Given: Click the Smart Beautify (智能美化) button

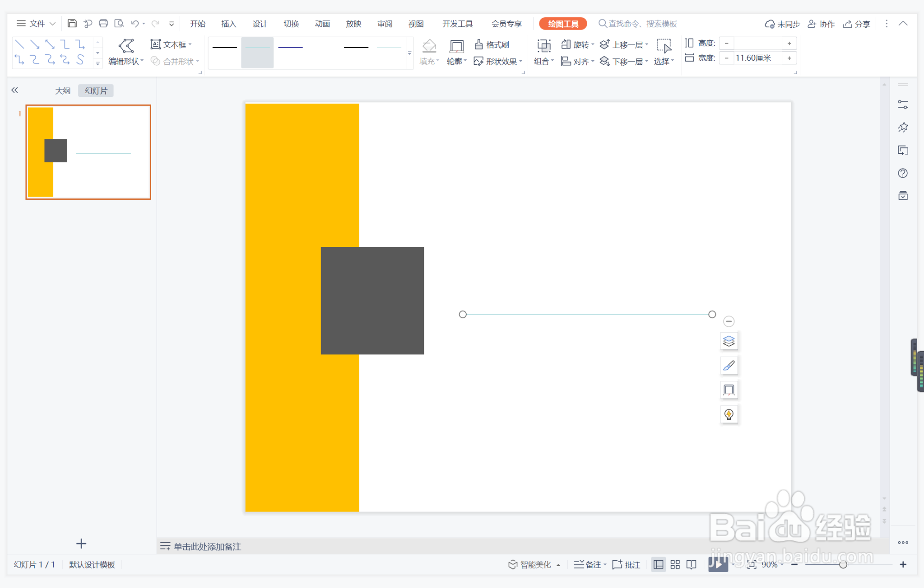Looking at the screenshot, I should point(530,564).
